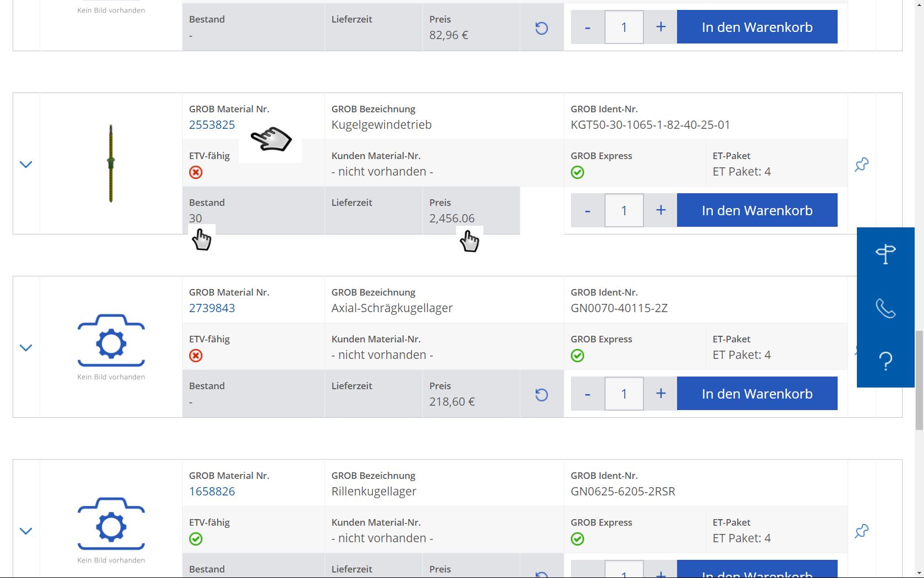This screenshot has height=578, width=924.
Task: Select the ident number KGT50-30-1065-1-82-40-25-01
Action: [x=650, y=124]
